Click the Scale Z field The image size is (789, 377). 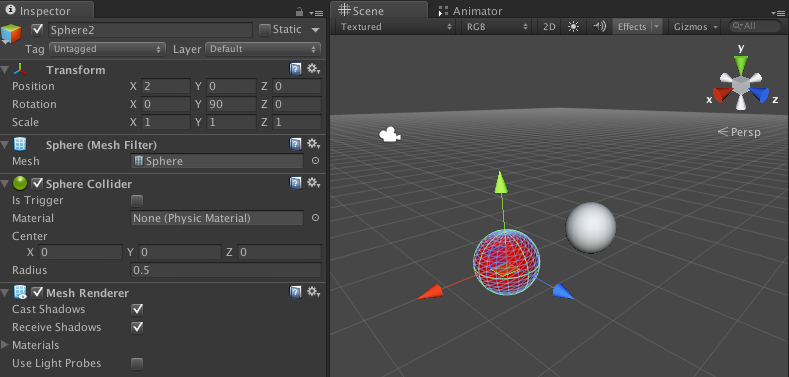[297, 122]
